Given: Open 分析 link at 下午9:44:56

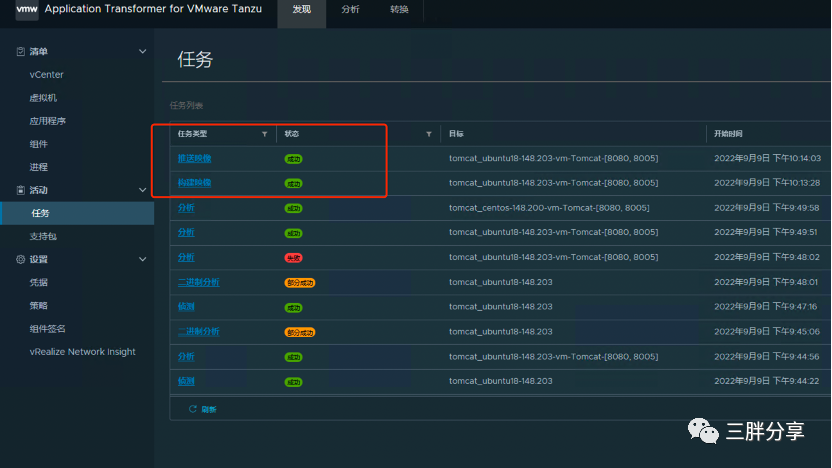Looking at the screenshot, I should coord(186,356).
